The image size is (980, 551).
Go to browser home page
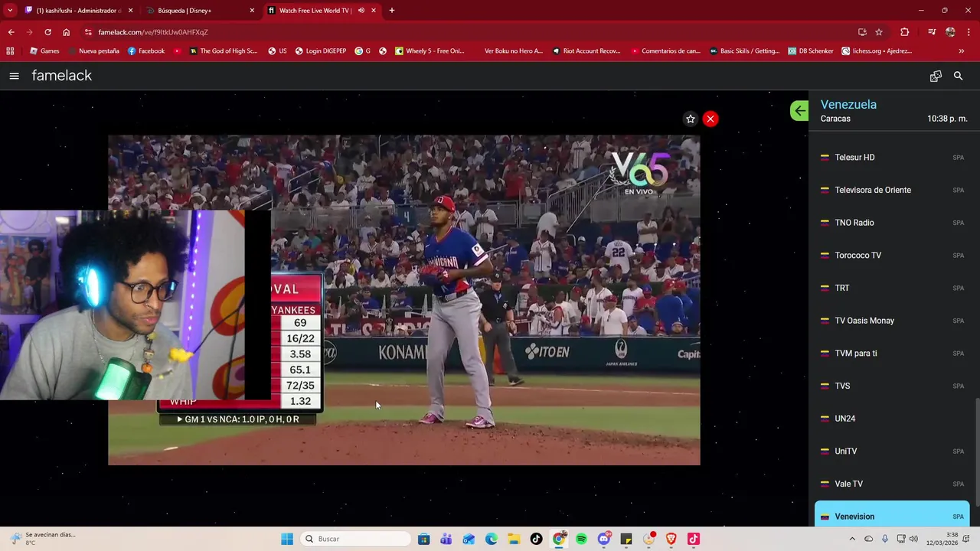(67, 32)
